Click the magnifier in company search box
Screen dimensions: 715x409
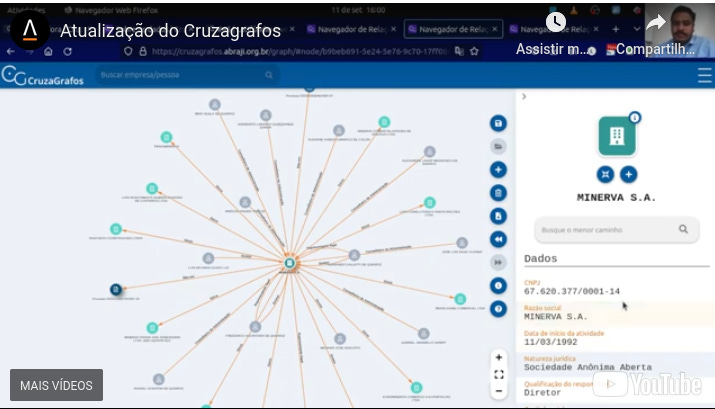pos(269,75)
